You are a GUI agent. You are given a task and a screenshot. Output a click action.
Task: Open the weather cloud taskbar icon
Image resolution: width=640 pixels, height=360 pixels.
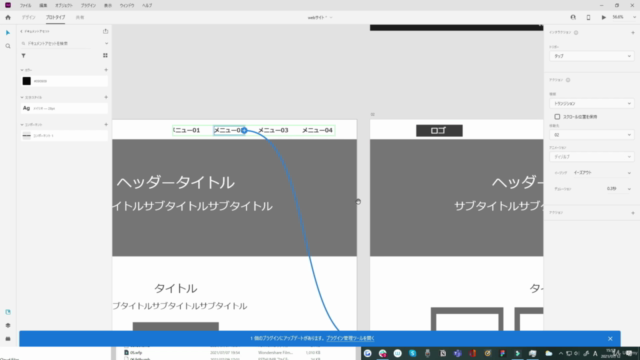549,353
